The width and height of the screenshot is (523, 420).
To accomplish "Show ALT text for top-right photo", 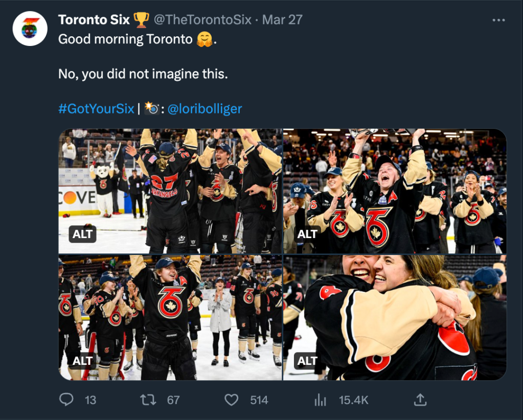I will point(307,234).
